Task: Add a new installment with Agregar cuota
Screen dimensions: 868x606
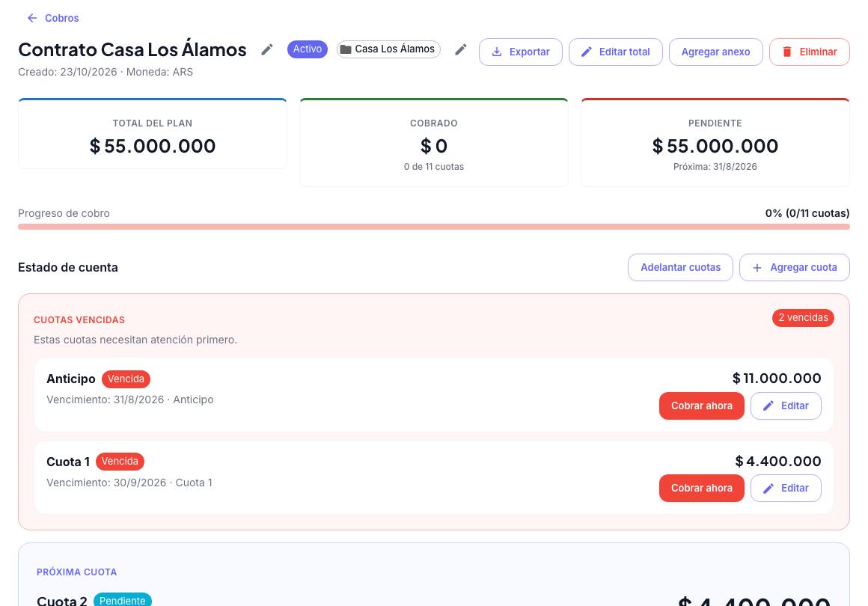Action: 795,267
